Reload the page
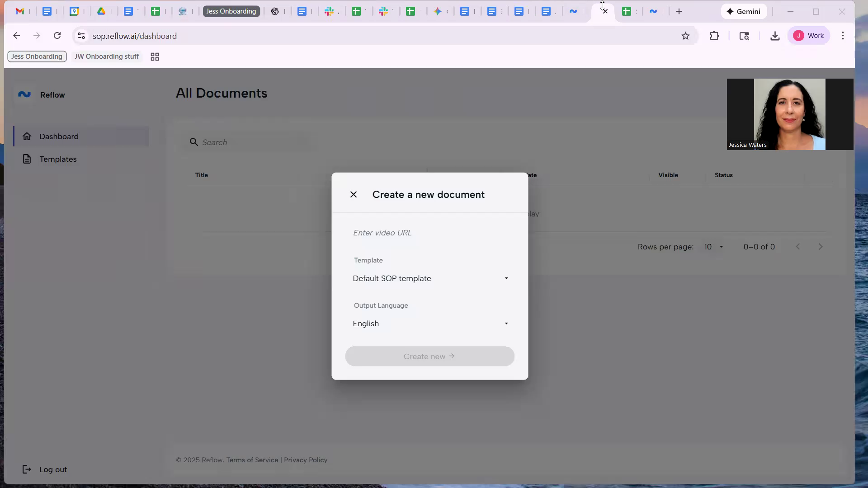868x488 pixels. pos(57,36)
